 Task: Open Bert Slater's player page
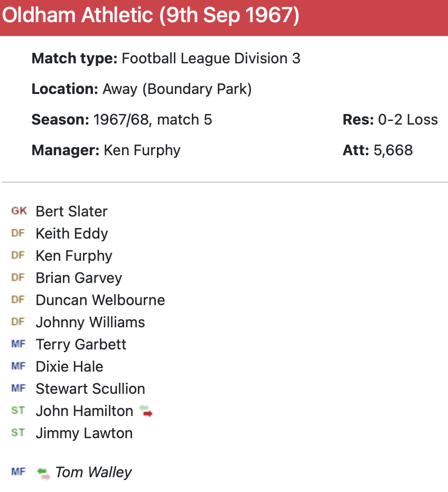click(71, 211)
